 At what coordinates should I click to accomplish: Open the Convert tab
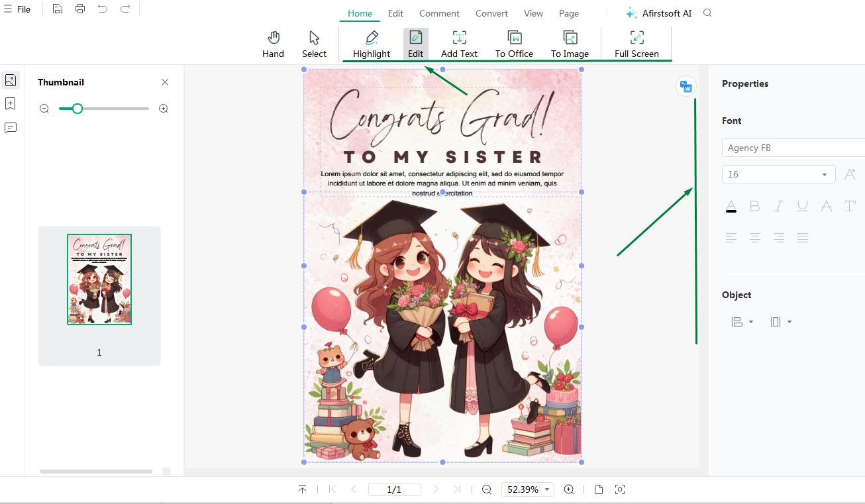pos(491,13)
